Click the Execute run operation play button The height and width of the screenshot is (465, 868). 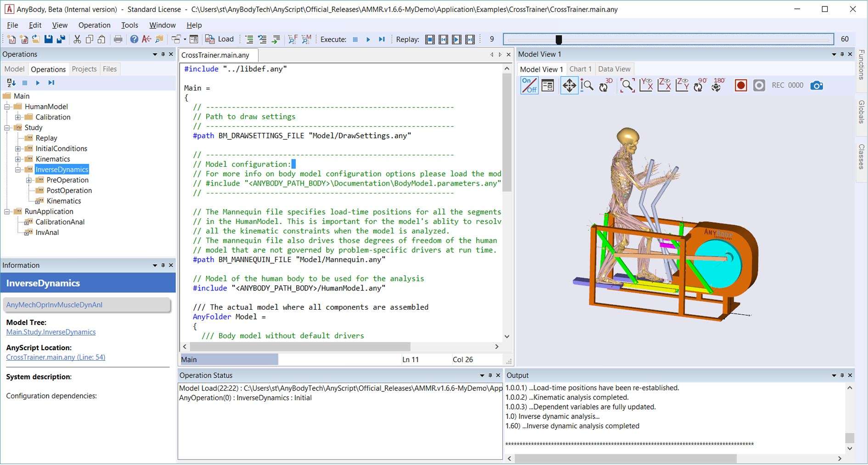(x=368, y=40)
